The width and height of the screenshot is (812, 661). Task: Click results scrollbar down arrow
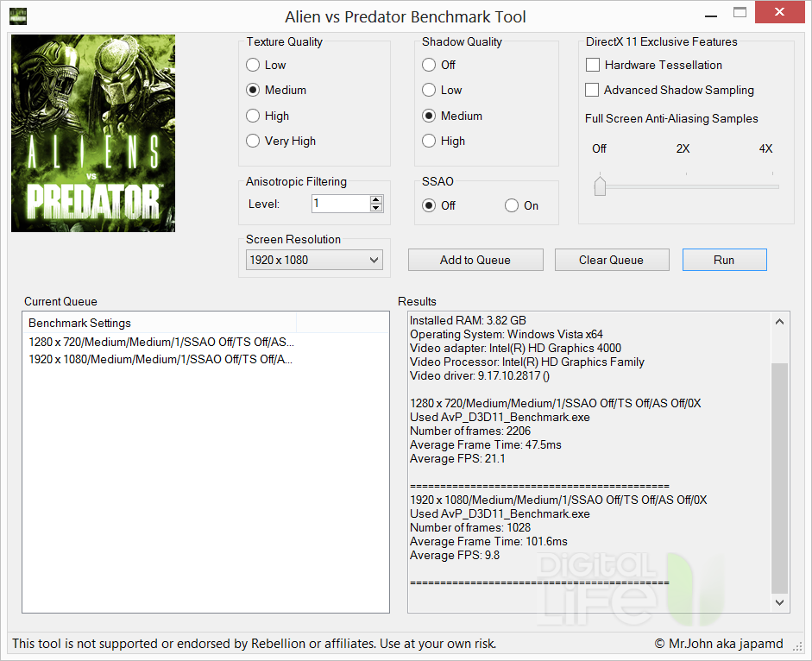pyautogui.click(x=779, y=602)
